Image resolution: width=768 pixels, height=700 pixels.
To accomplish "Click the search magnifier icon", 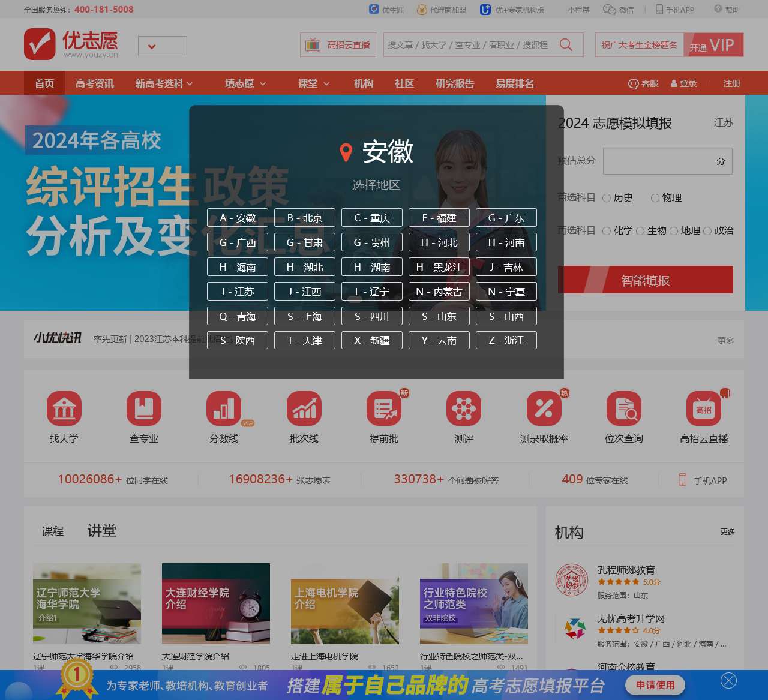I will tap(566, 45).
